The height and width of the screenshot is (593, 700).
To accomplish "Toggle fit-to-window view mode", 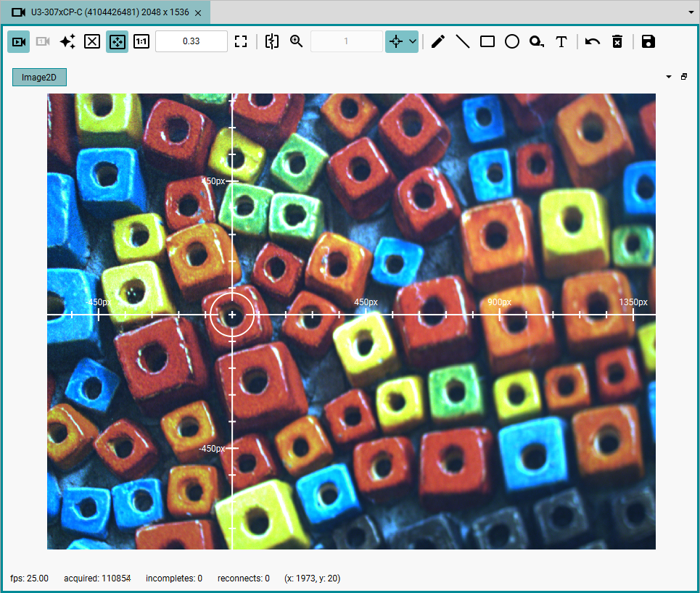I will [117, 42].
